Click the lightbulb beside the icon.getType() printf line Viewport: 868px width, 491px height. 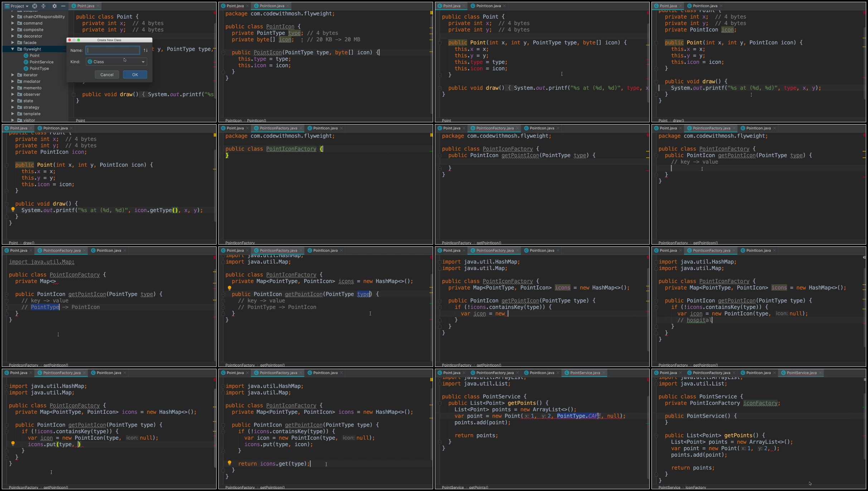pyautogui.click(x=13, y=210)
